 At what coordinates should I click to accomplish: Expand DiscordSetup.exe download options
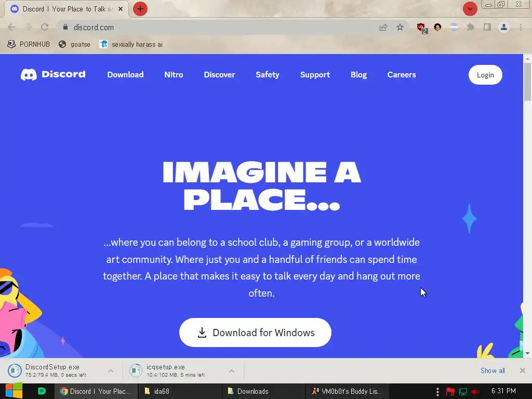[x=111, y=371]
